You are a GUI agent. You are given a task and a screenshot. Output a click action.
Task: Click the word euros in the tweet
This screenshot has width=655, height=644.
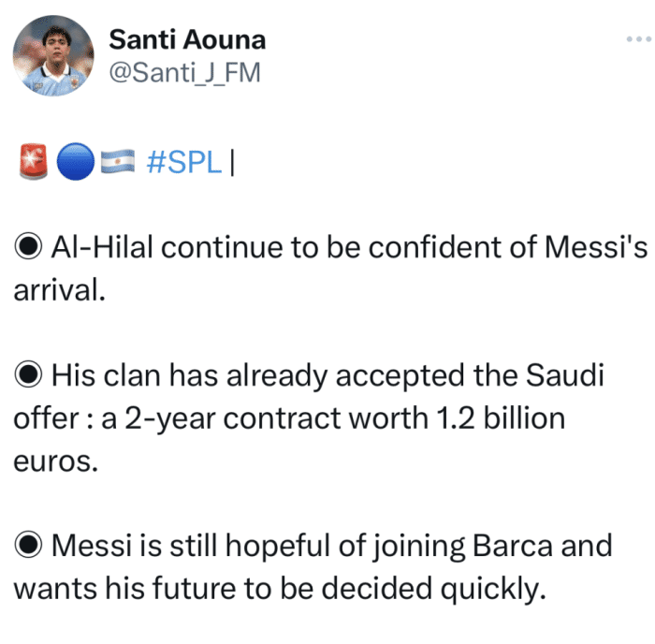52,461
